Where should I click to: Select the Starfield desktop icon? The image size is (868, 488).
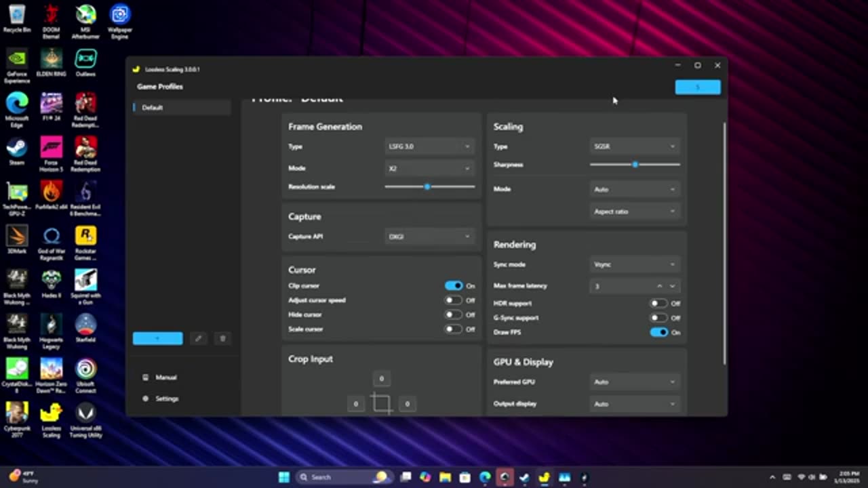click(85, 329)
